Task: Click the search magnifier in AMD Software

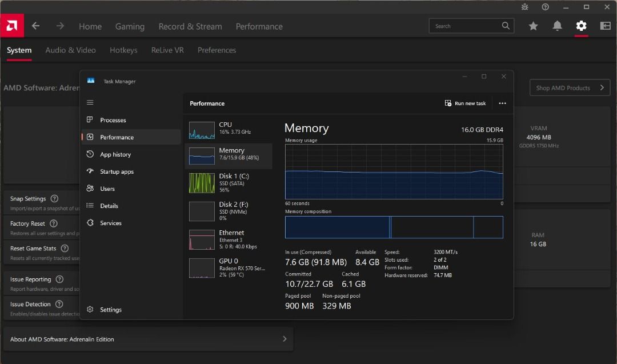Action: click(x=506, y=26)
